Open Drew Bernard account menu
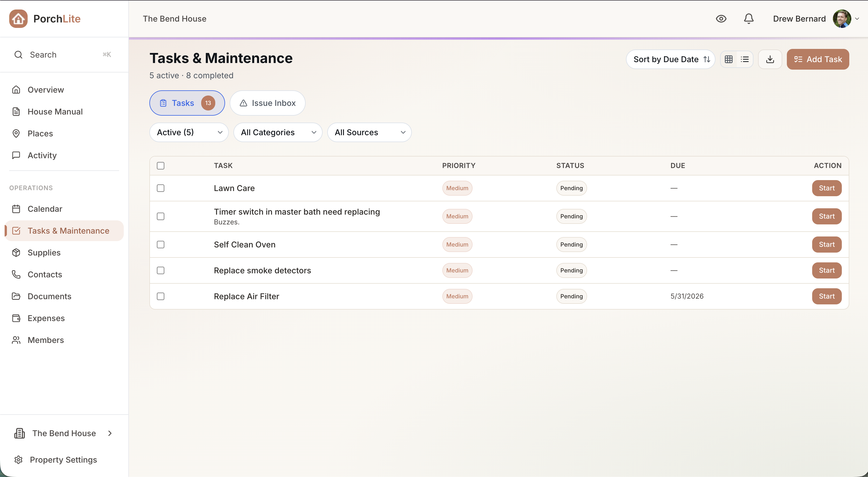Image resolution: width=868 pixels, height=477 pixels. 798,18
